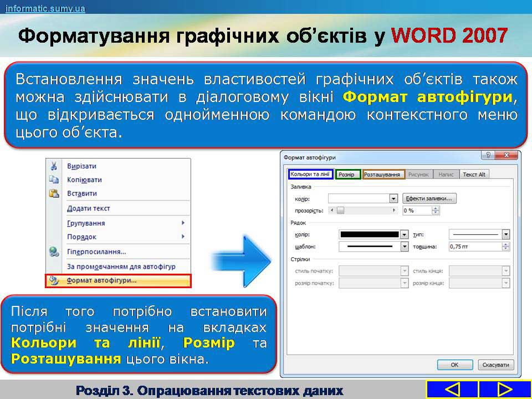Viewport: 532px width, 399px height.
Task: Click the hyperlink globe icon
Action: (x=54, y=252)
